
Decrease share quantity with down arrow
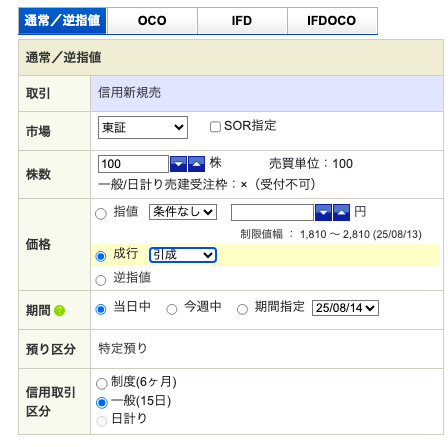[x=178, y=164]
